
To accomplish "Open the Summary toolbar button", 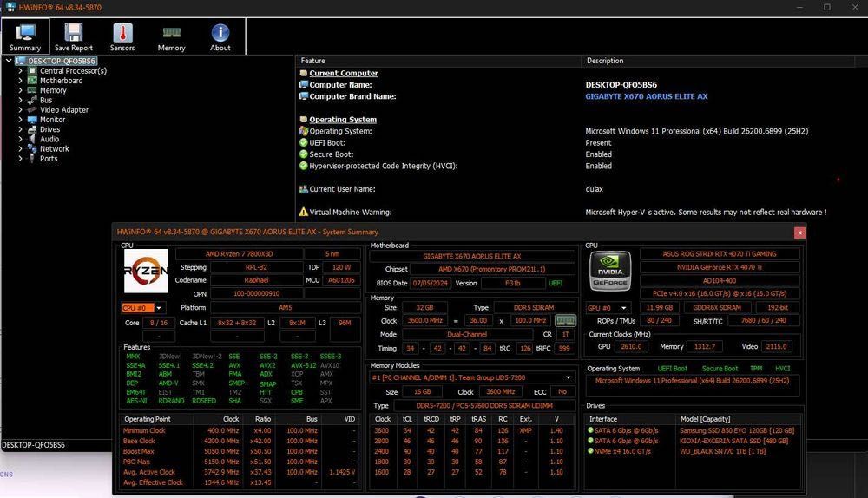I will click(x=25, y=36).
